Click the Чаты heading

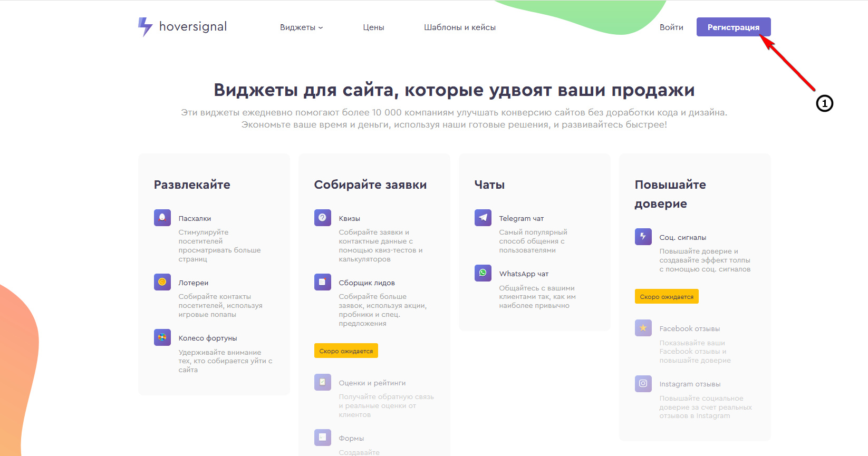click(x=489, y=185)
